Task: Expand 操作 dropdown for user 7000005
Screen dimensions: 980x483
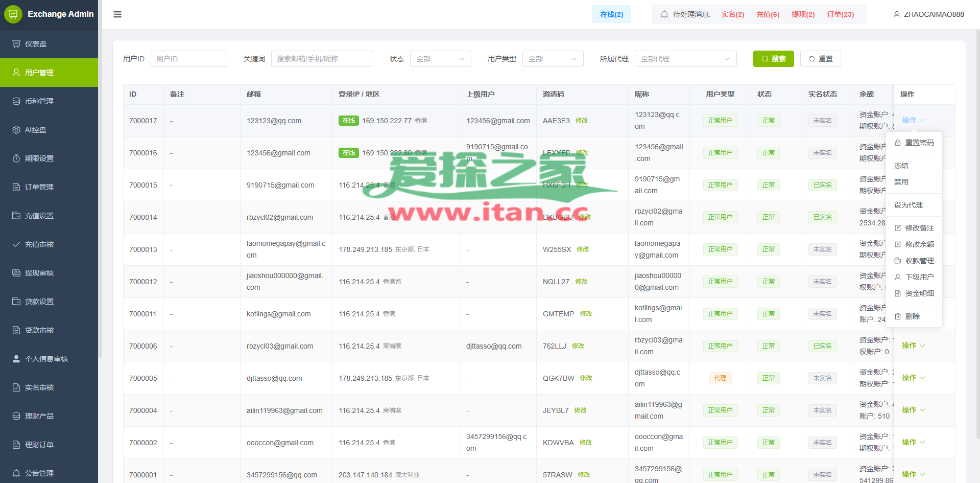Action: [x=913, y=378]
